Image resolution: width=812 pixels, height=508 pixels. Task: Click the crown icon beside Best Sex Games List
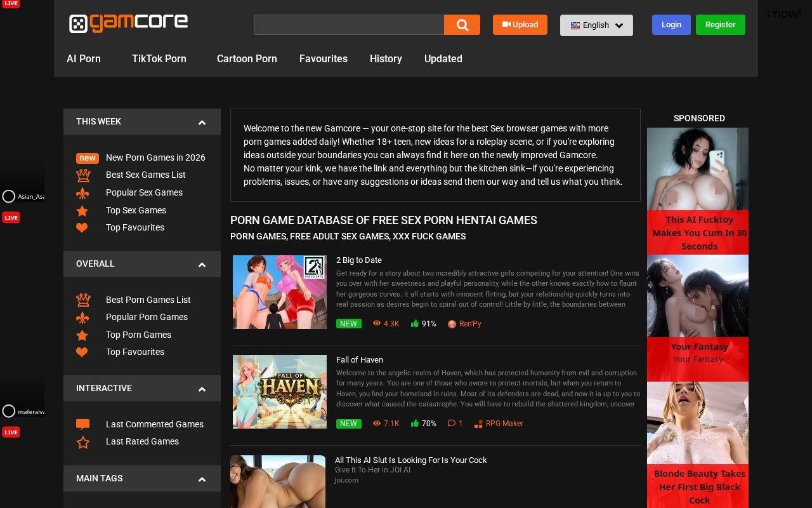point(83,175)
